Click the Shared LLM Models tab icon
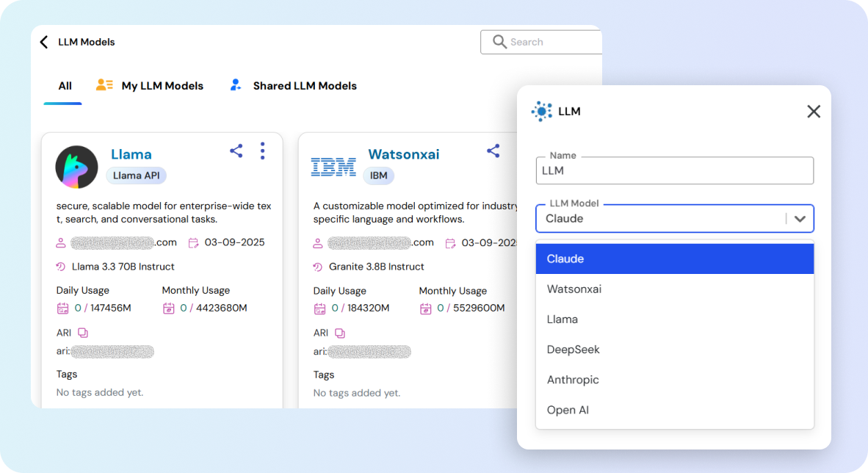The image size is (868, 473). click(x=236, y=84)
